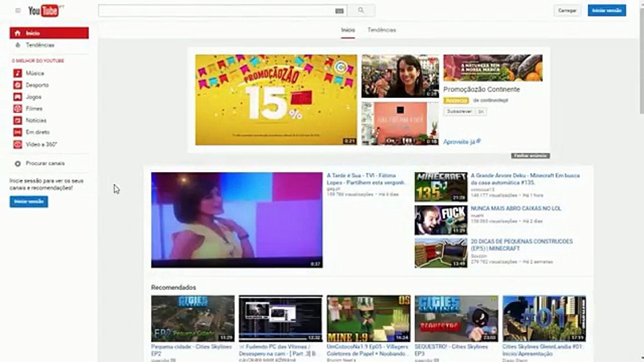
Task: Click Iniciar sessão button in the sidebar
Action: (x=29, y=202)
